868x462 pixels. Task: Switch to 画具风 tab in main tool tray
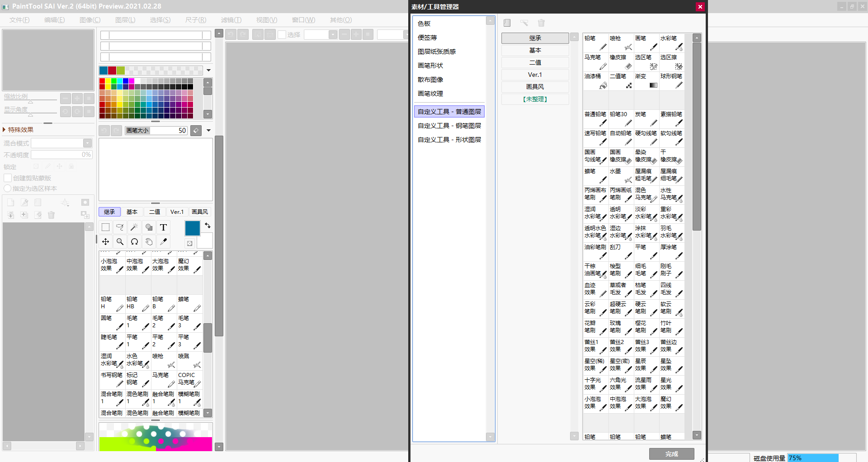point(200,212)
